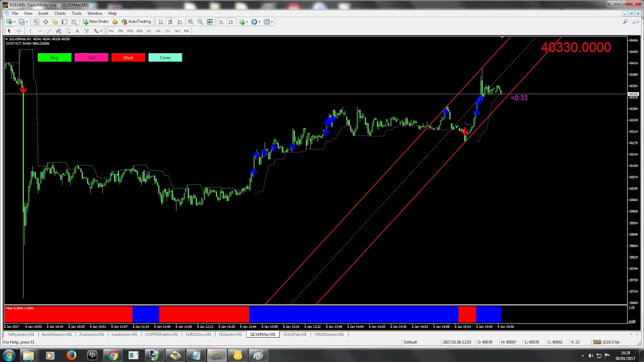
Task: Launch Google Chrome from the taskbar
Action: [112, 356]
